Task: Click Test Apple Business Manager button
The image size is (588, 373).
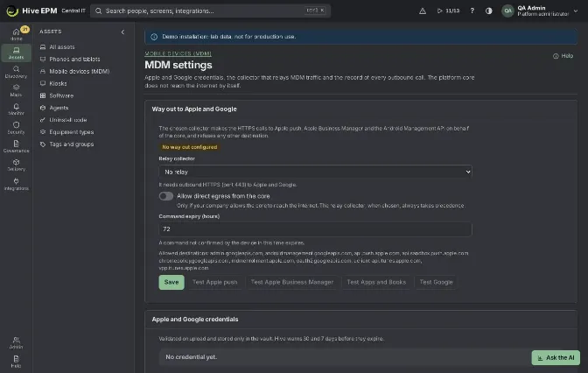Action: coord(292,282)
